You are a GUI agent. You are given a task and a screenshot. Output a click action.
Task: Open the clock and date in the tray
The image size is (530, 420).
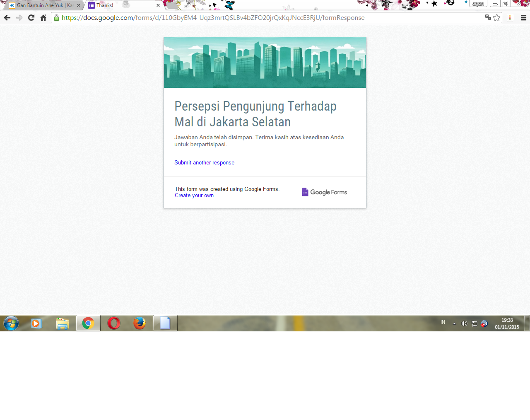[x=507, y=323]
